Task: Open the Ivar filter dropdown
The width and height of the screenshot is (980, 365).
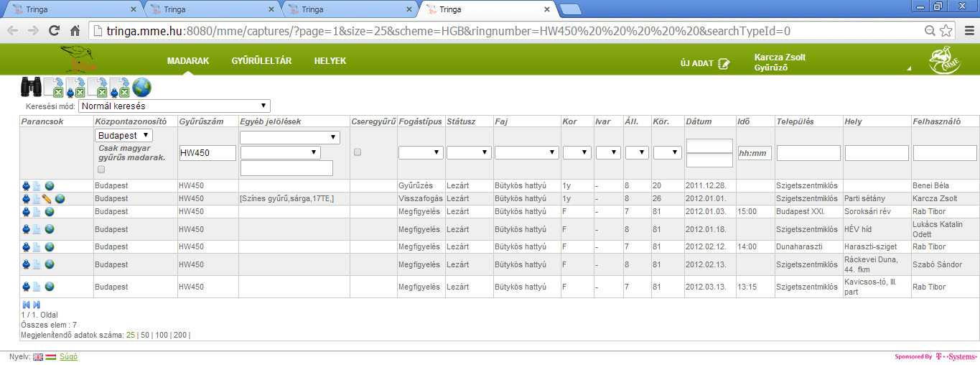Action: point(608,152)
